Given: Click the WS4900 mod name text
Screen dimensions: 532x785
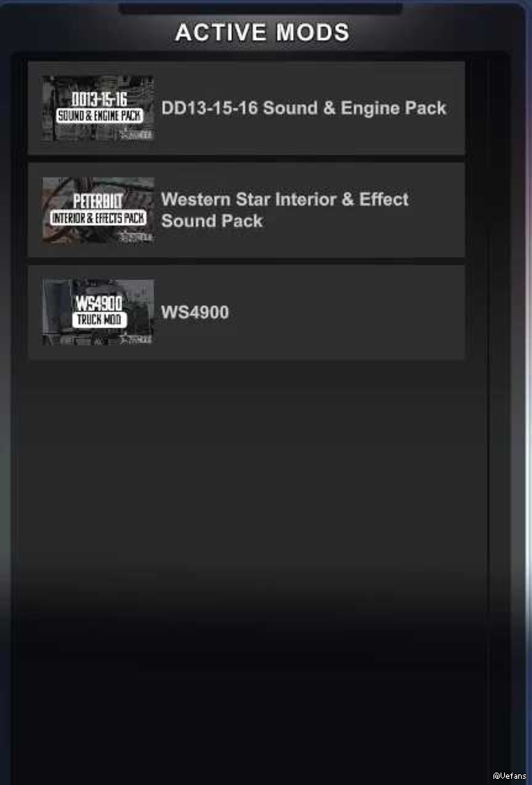Looking at the screenshot, I should click(x=195, y=312).
